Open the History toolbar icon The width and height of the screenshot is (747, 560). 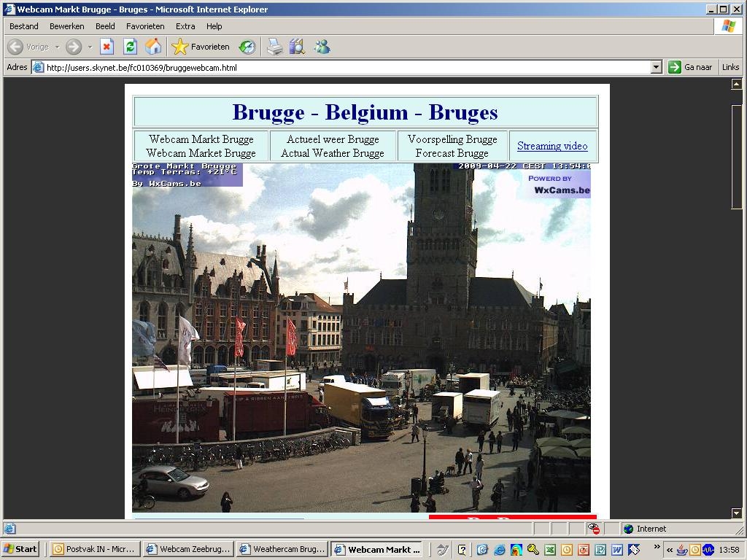click(x=247, y=47)
